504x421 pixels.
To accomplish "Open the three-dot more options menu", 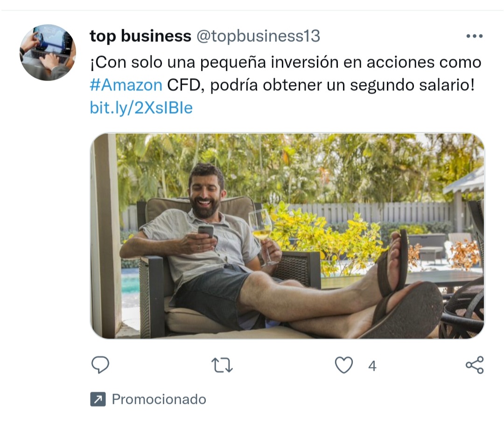I will coord(475,36).
